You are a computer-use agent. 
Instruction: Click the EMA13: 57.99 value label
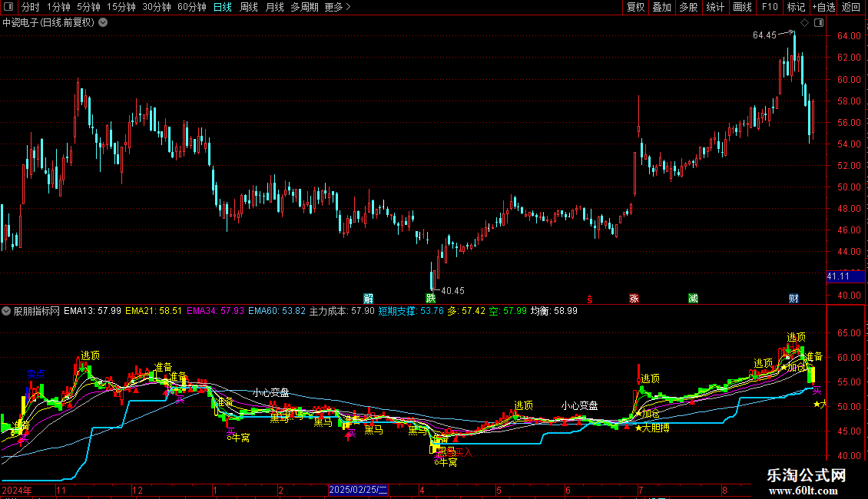tap(92, 311)
